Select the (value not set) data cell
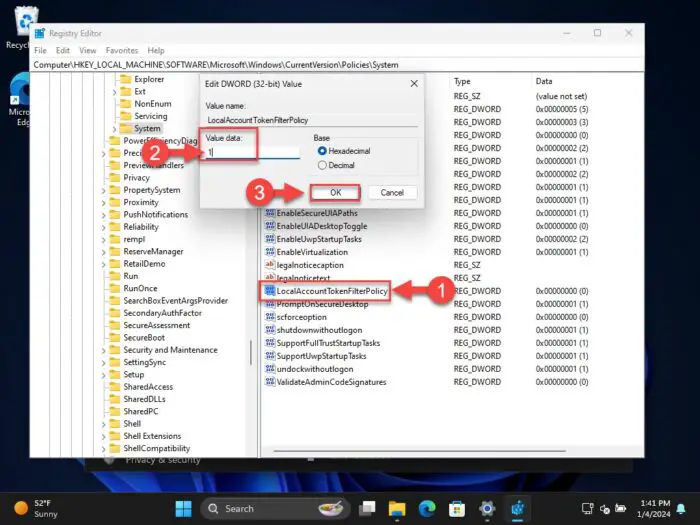The width and height of the screenshot is (700, 525). [561, 96]
